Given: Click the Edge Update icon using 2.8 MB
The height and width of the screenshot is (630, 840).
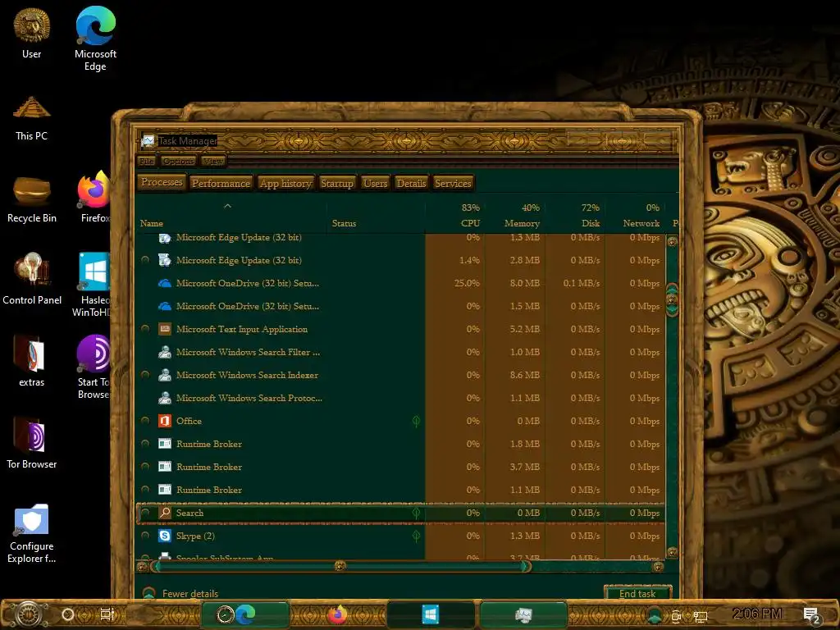Looking at the screenshot, I should pos(164,260).
